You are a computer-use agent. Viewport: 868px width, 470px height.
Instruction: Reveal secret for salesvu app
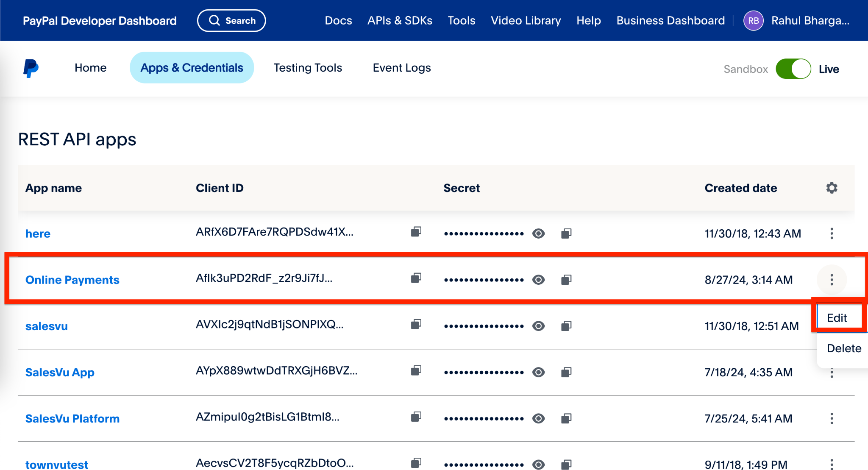(538, 326)
